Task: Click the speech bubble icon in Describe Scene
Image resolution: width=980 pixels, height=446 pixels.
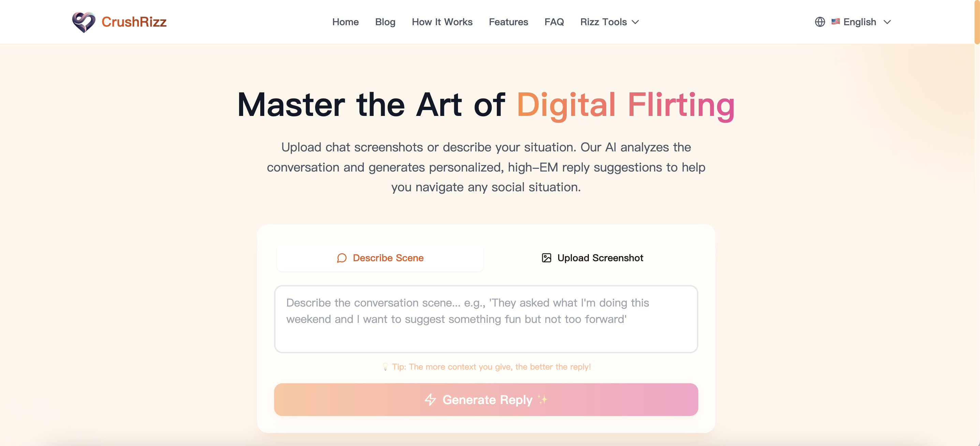Action: [342, 258]
